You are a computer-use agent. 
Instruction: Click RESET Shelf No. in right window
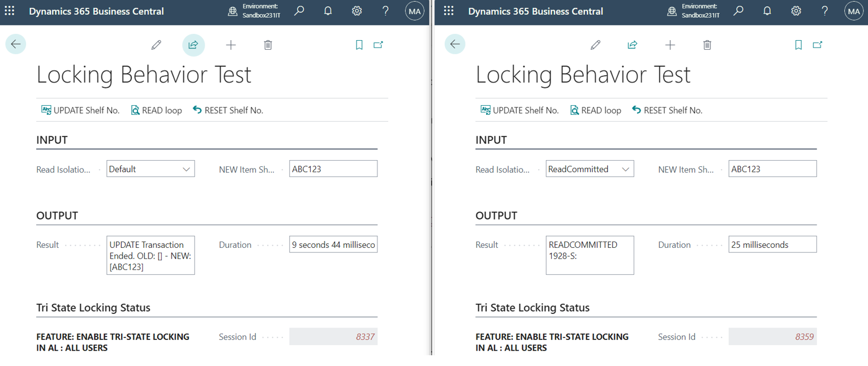667,110
